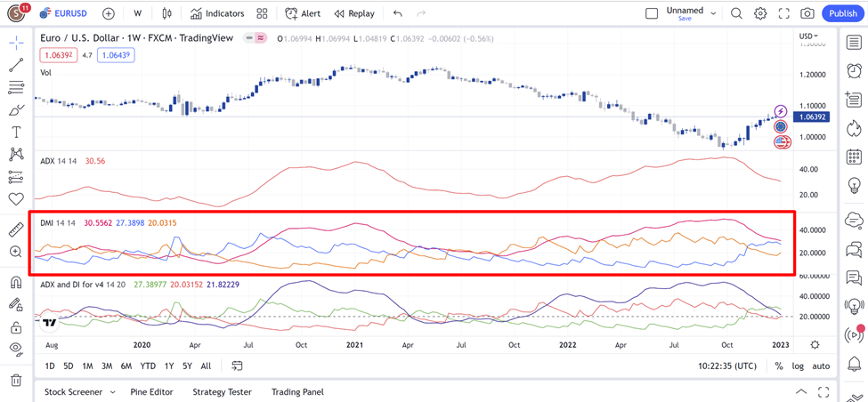This screenshot has height=402, width=868.
Task: Start bar Replay mode
Action: click(354, 13)
